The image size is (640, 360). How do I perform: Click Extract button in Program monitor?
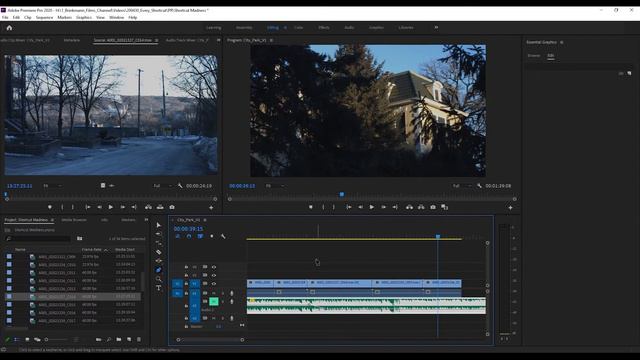(x=421, y=207)
